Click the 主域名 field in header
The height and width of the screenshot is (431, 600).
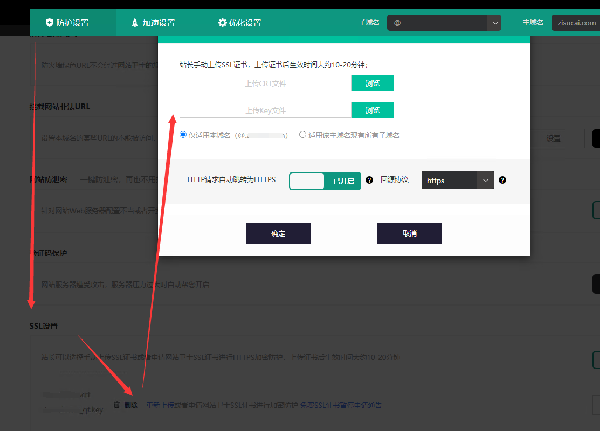576,23
